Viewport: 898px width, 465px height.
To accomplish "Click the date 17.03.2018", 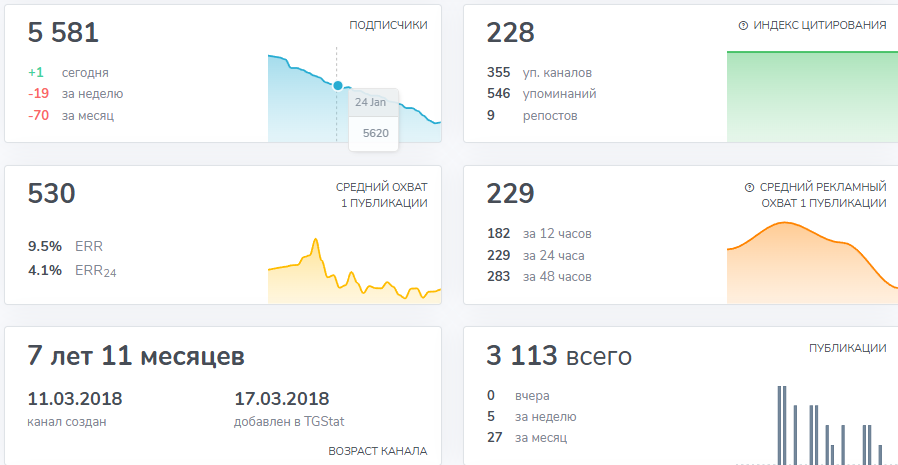I will [x=282, y=399].
